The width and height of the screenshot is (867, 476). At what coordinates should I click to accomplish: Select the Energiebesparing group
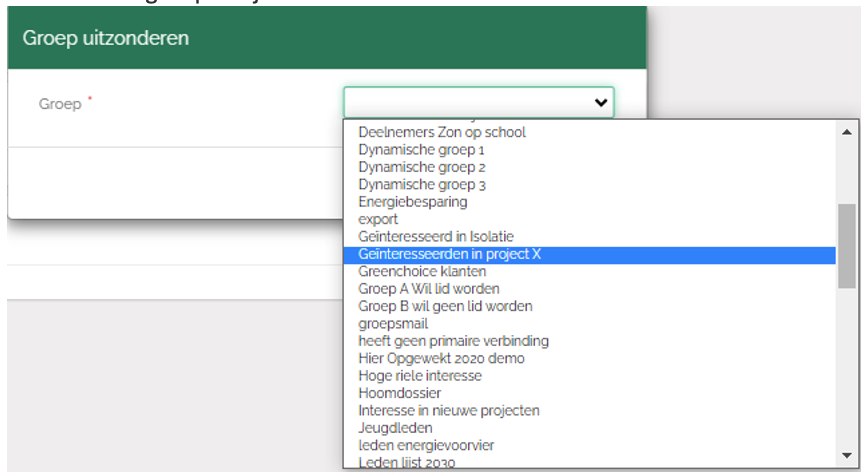[x=412, y=202]
